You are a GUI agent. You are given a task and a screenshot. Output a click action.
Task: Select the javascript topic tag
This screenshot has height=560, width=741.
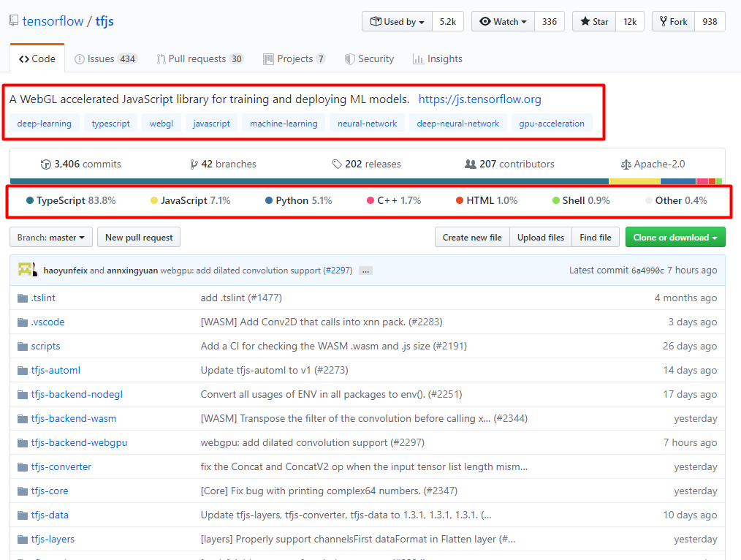[211, 124]
